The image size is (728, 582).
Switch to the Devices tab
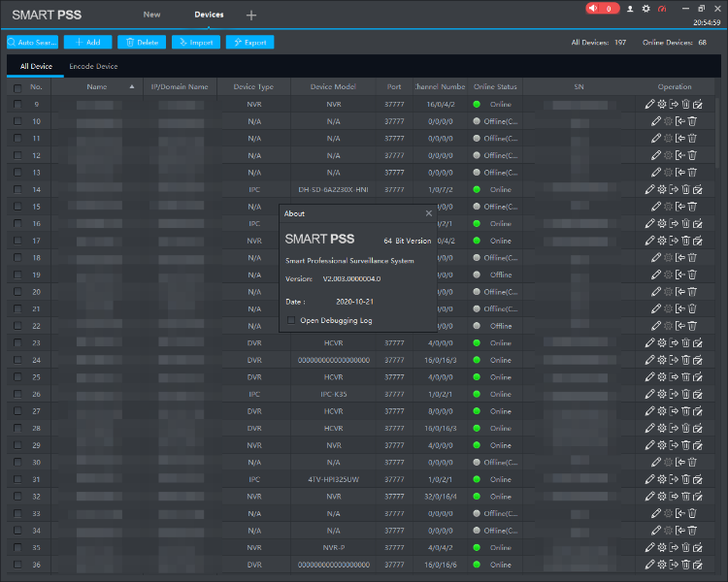(209, 15)
